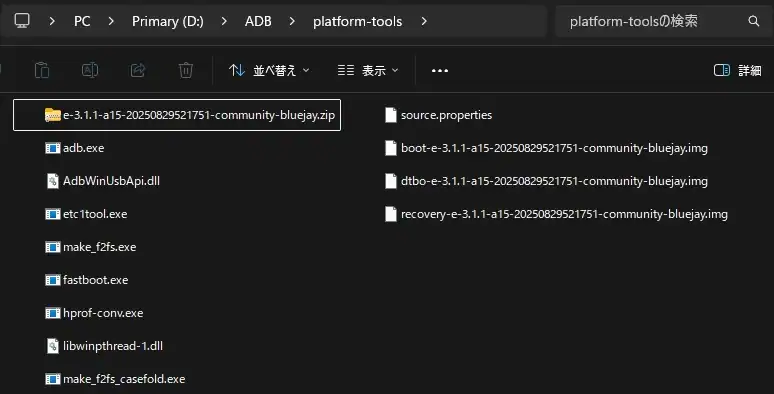Click the boot-e-3.1.1 img file icon
Viewport: 774px width, 394px height.
pyautogui.click(x=390, y=148)
